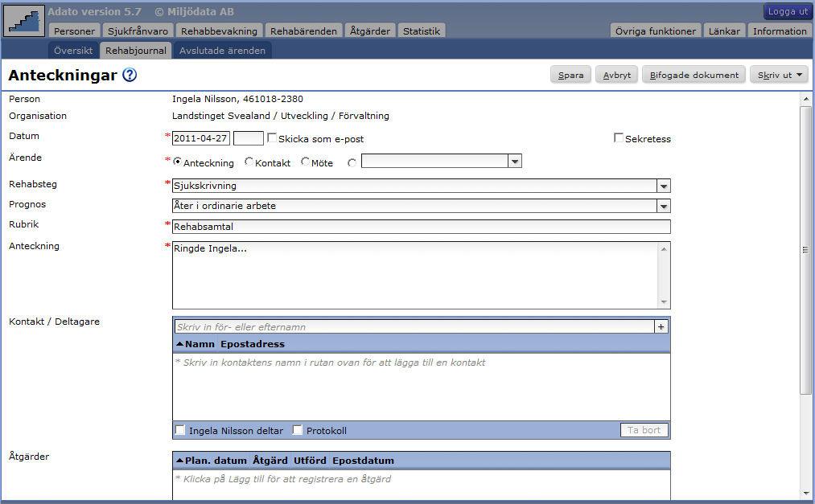The width and height of the screenshot is (815, 504).
Task: Open the Ärende type dropdown arrow
Action: pyautogui.click(x=515, y=162)
